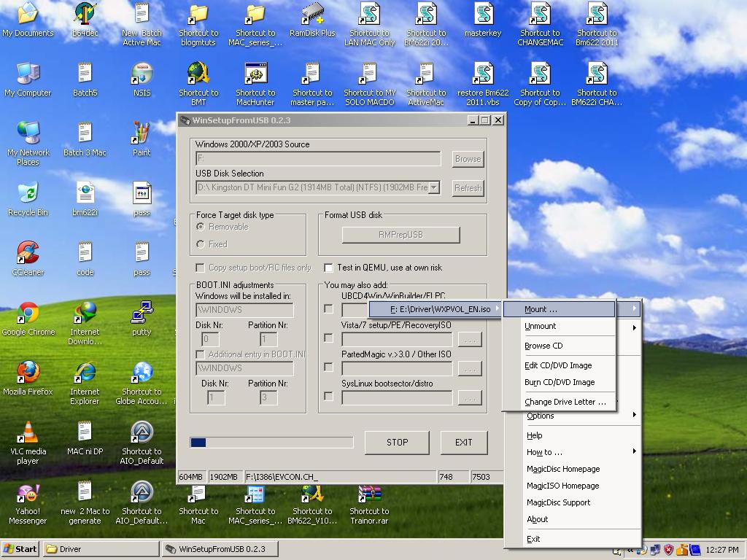Open the putty desktop icon
747x560 pixels.
pyautogui.click(x=142, y=318)
